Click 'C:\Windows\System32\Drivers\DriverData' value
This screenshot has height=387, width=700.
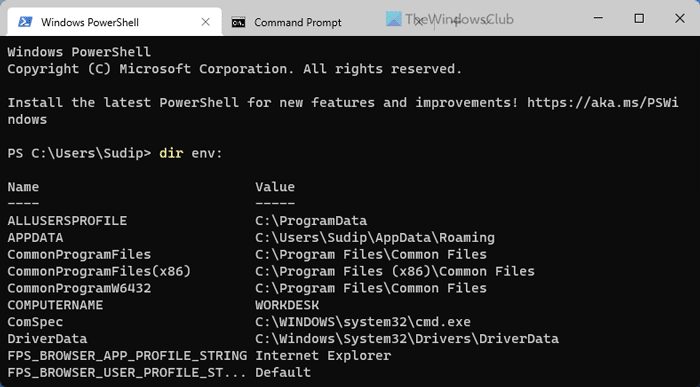[407, 338]
